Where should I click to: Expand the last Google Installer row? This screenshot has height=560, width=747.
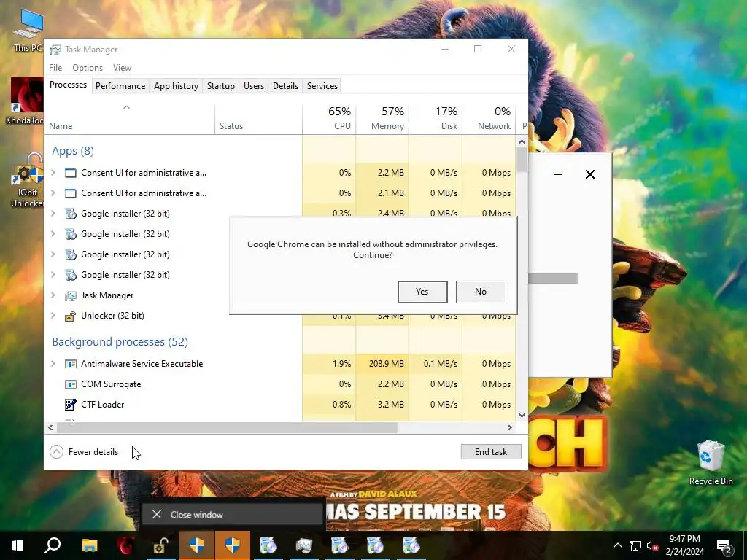pyautogui.click(x=53, y=275)
